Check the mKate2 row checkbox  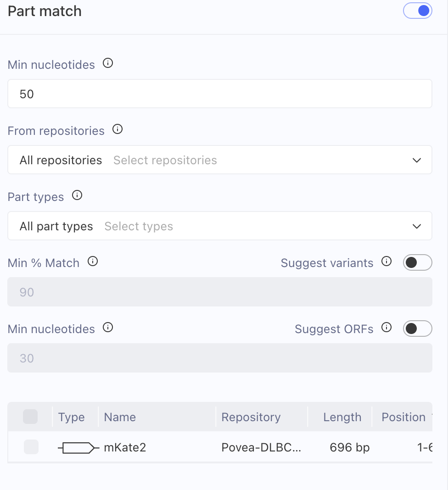31,447
